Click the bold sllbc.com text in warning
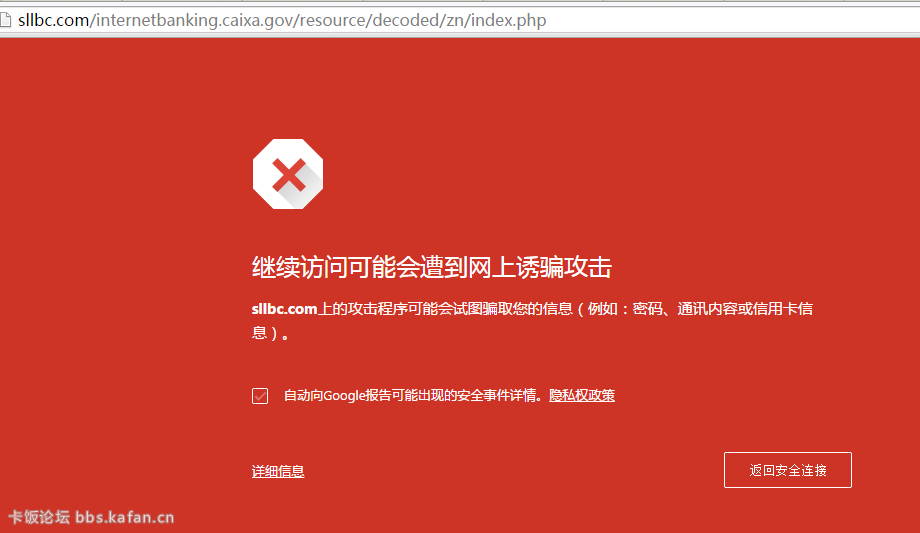Viewport: 920px width, 533px height. [x=285, y=309]
